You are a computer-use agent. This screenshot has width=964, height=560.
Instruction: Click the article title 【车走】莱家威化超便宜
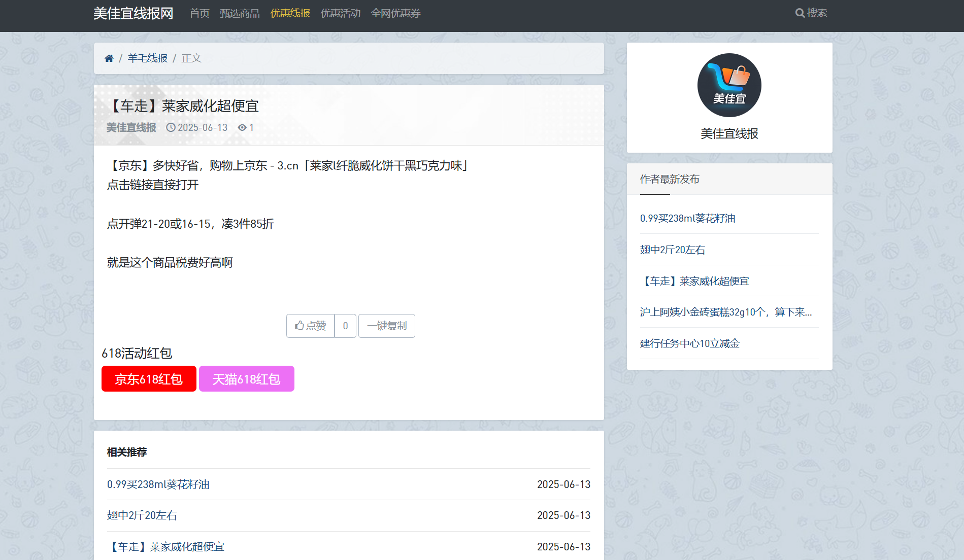183,106
